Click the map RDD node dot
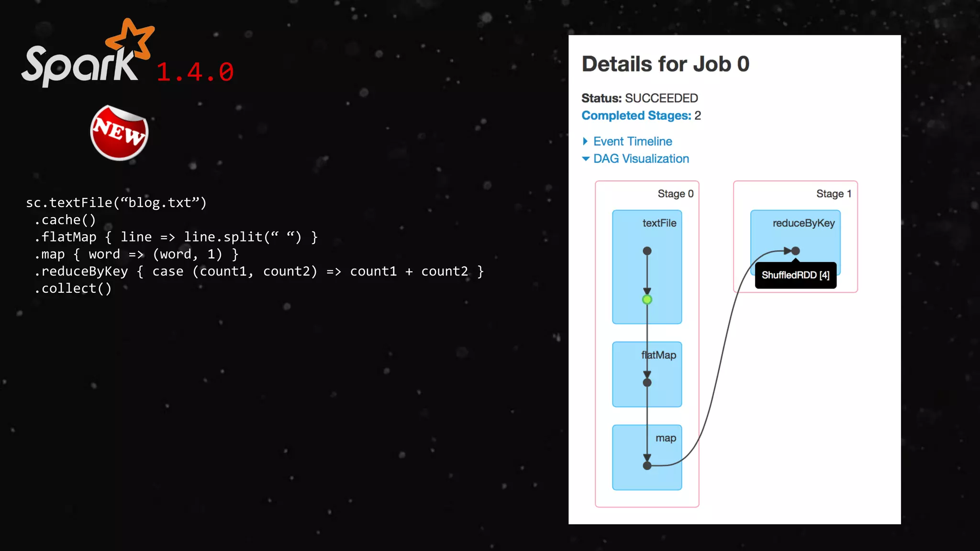 pos(647,465)
